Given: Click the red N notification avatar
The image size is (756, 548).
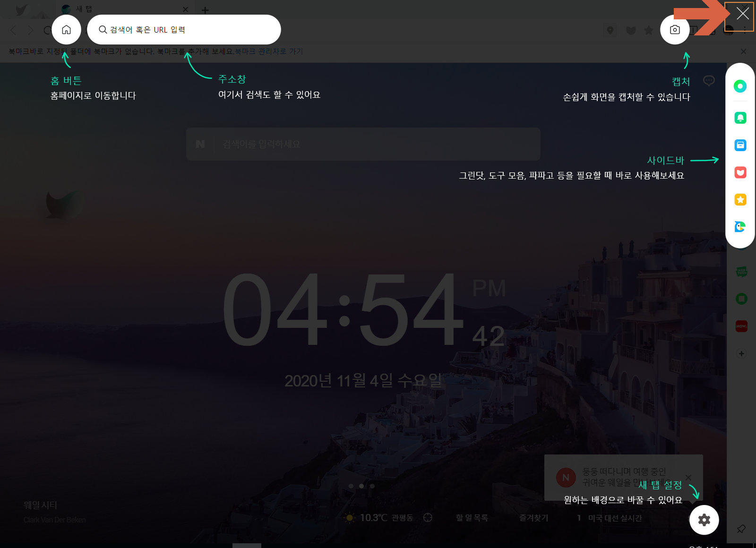Looking at the screenshot, I should click(566, 478).
